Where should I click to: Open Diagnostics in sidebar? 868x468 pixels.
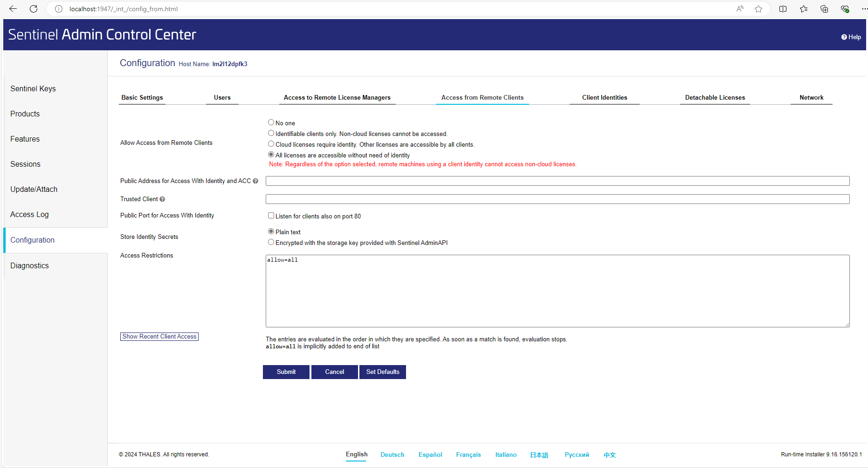coord(30,266)
